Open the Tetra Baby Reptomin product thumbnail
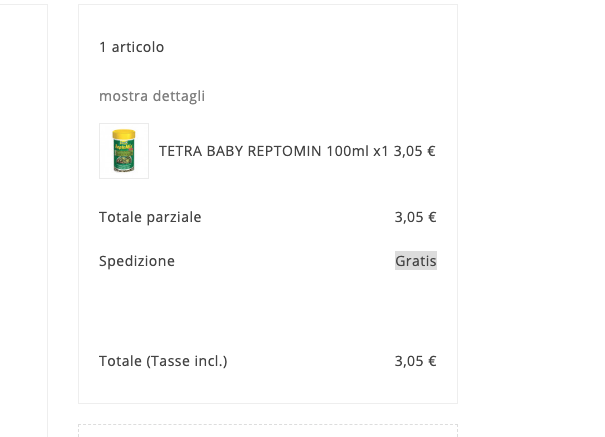The width and height of the screenshot is (605, 437). click(124, 151)
